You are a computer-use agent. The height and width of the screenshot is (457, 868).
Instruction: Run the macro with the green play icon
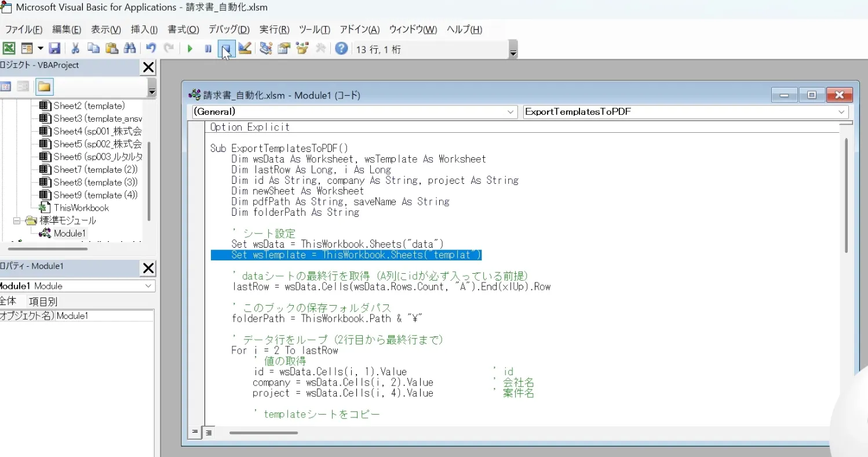189,49
